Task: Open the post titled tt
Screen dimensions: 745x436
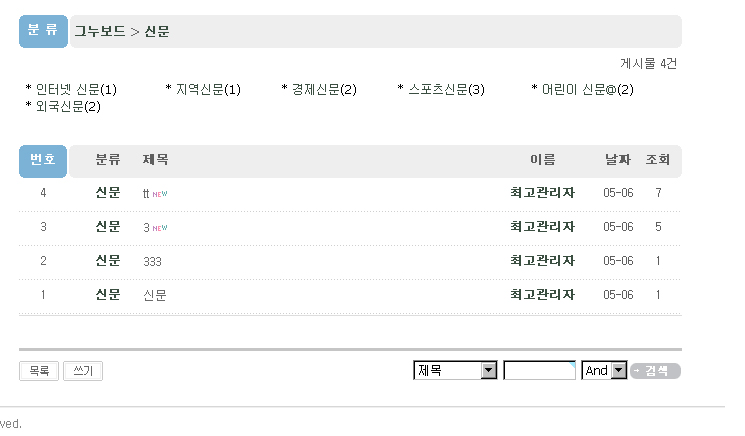Action: [146, 193]
